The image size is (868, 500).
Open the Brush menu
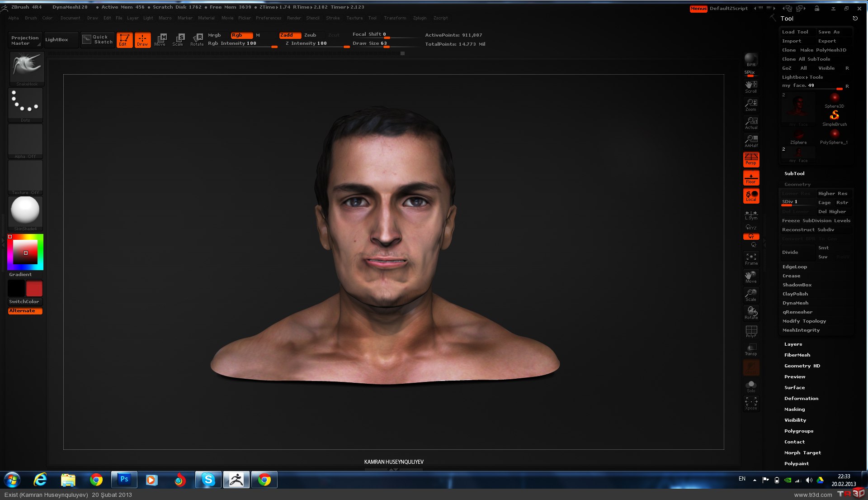[x=31, y=18]
